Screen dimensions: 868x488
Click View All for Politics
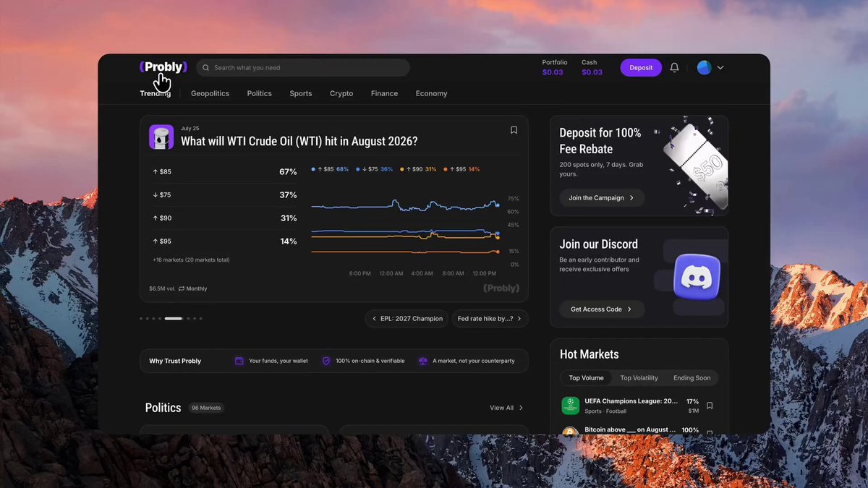506,408
